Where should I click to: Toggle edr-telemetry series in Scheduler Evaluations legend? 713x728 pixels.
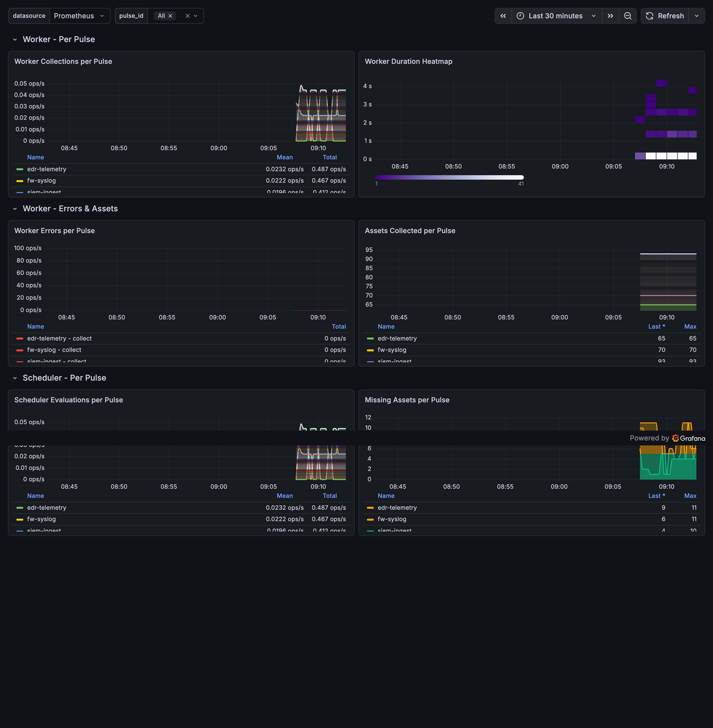tap(47, 508)
